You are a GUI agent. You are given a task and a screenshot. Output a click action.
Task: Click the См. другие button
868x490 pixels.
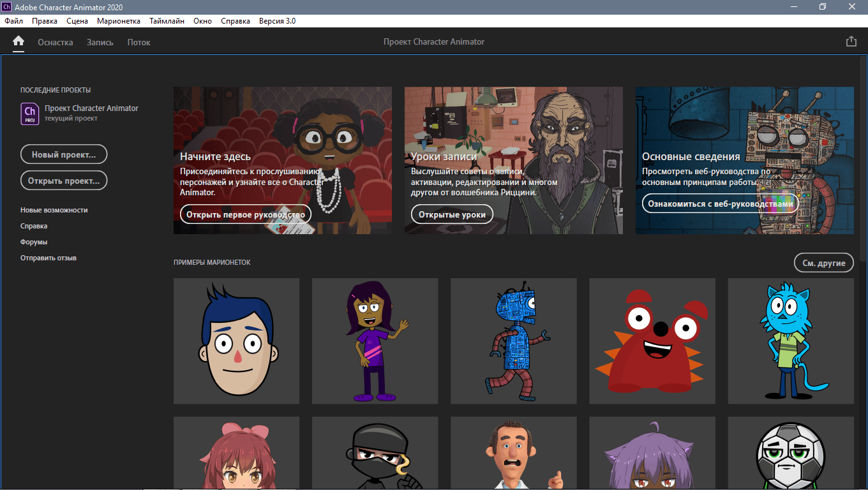coord(824,263)
